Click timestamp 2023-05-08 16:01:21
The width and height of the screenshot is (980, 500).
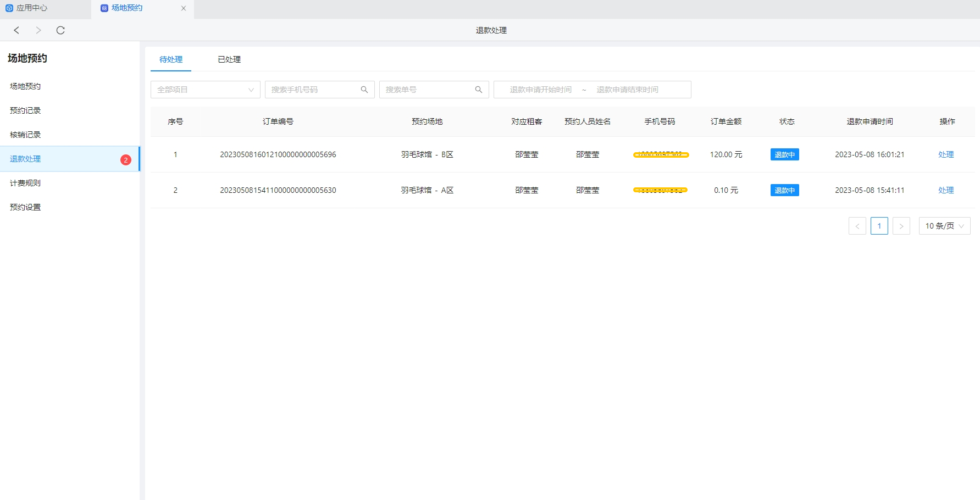[870, 154]
